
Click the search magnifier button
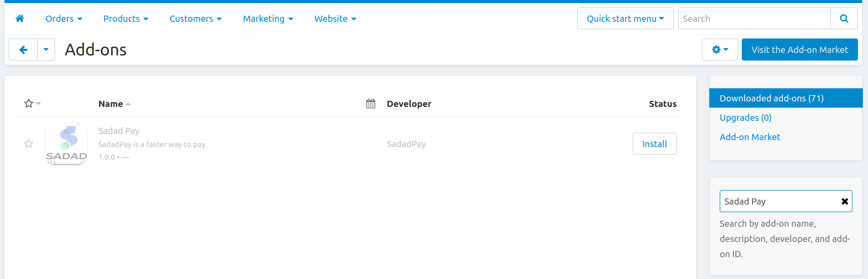click(844, 18)
